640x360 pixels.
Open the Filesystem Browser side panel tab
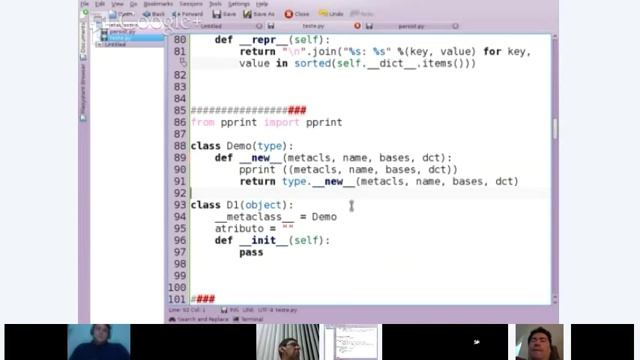tap(83, 92)
